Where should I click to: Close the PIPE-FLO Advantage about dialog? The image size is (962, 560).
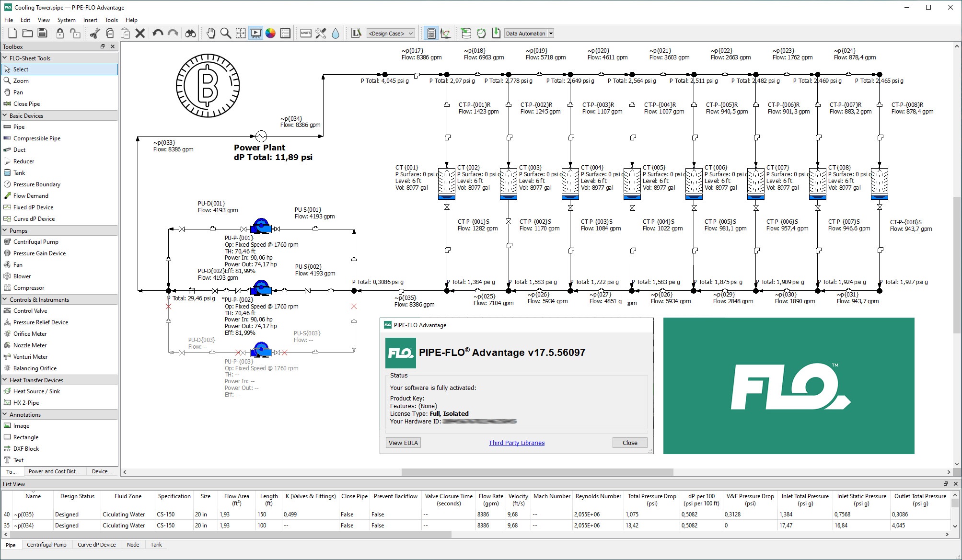630,443
